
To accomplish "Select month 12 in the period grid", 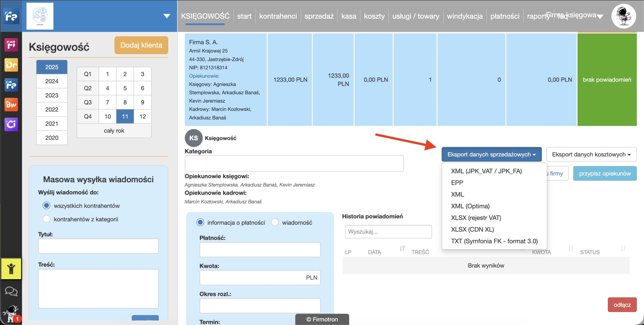I will (x=142, y=116).
